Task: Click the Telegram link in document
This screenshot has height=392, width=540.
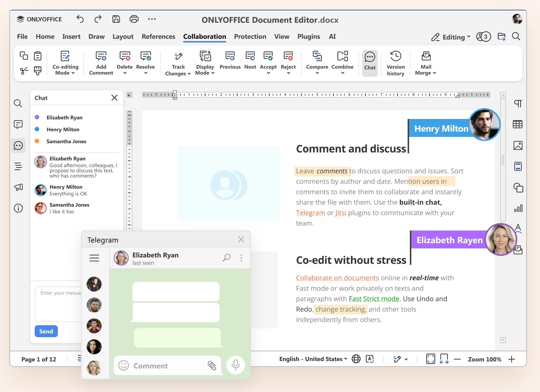Action: coord(311,213)
